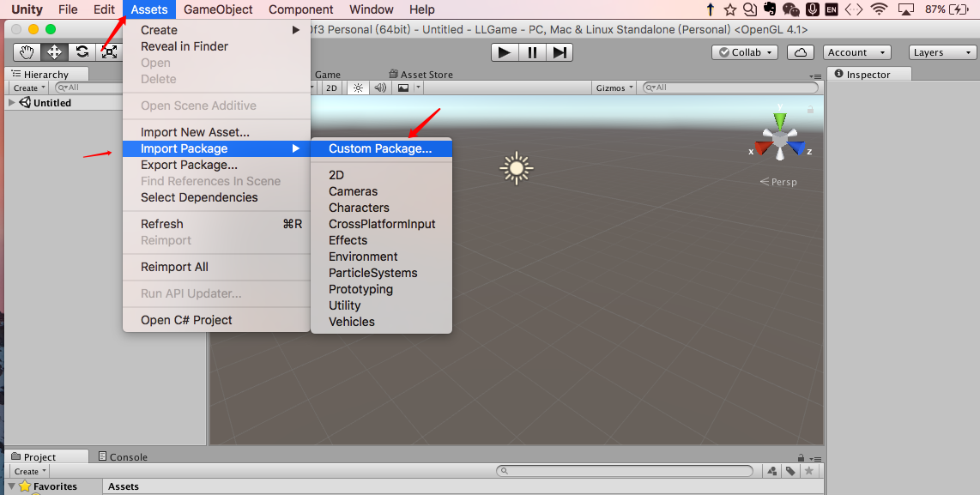The height and width of the screenshot is (495, 980).
Task: Click Search by Type icon in Project
Action: 772,471
